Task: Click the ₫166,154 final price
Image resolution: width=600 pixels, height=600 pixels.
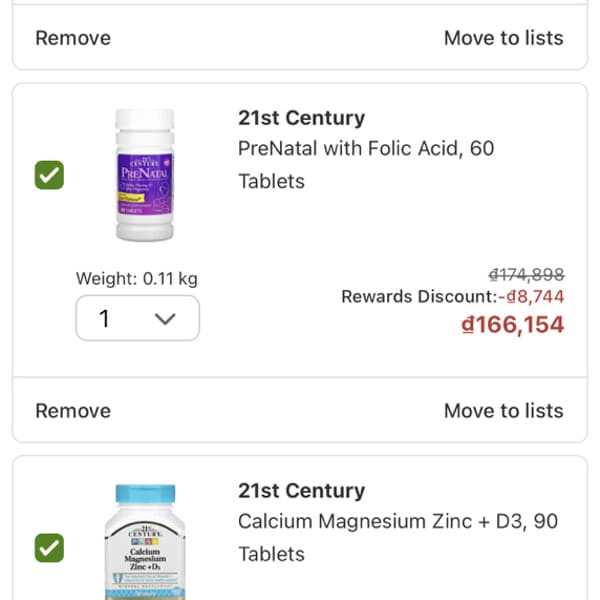Action: coord(512,324)
